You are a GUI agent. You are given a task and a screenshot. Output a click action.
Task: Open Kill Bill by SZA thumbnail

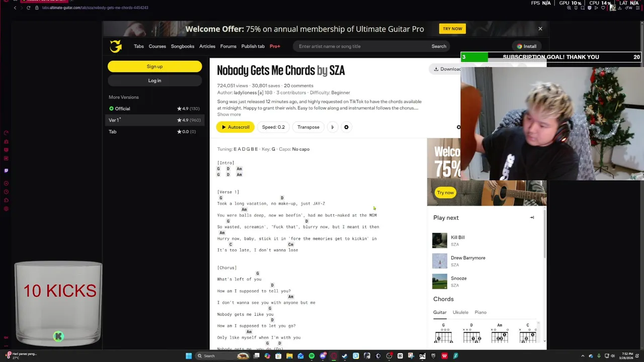tap(439, 240)
